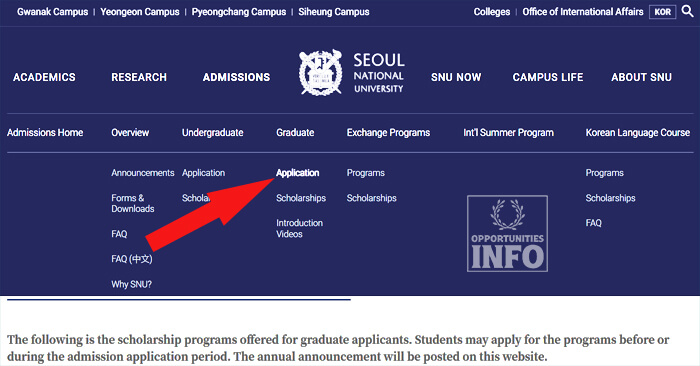Open FAQ under Korean Language Course
700x366 pixels.
tap(593, 223)
